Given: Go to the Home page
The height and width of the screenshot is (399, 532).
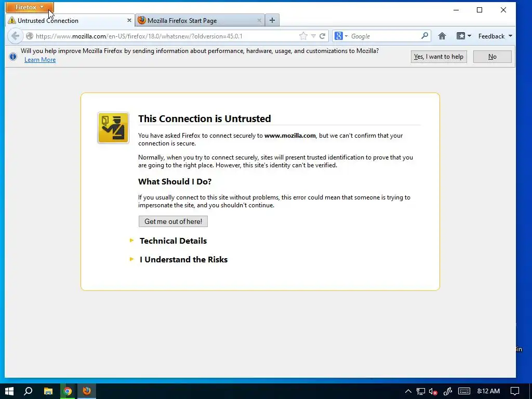Looking at the screenshot, I should point(442,36).
